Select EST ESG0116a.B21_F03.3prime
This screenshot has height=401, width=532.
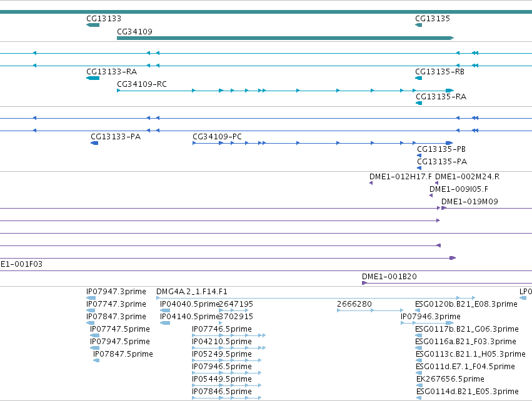[466, 342]
